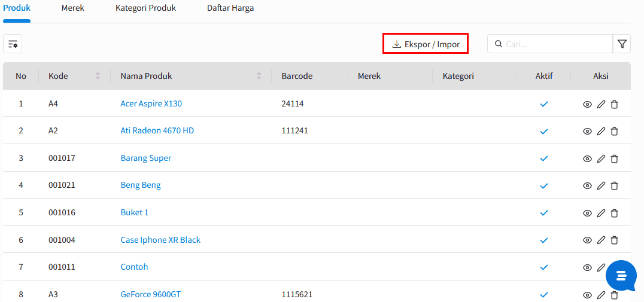Viewport: 644px width, 302px height.
Task: Open the Daftar Harga tab
Action: pyautogui.click(x=230, y=8)
